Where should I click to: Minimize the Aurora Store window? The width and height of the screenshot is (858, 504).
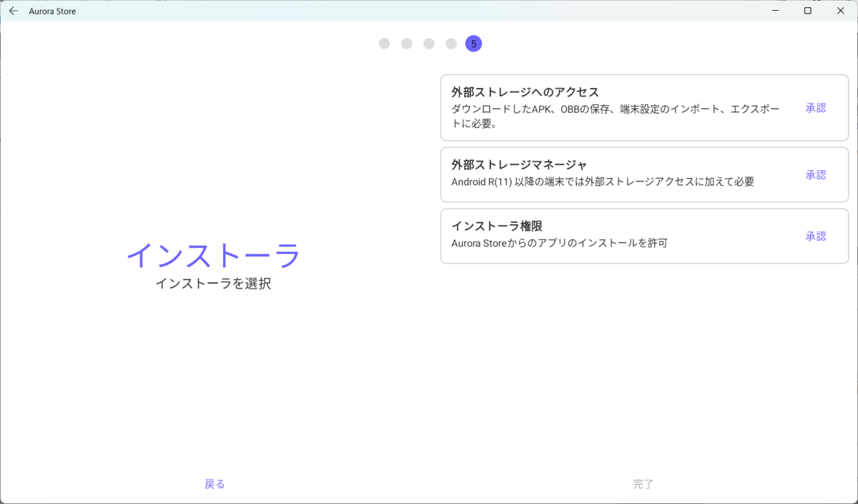point(775,11)
